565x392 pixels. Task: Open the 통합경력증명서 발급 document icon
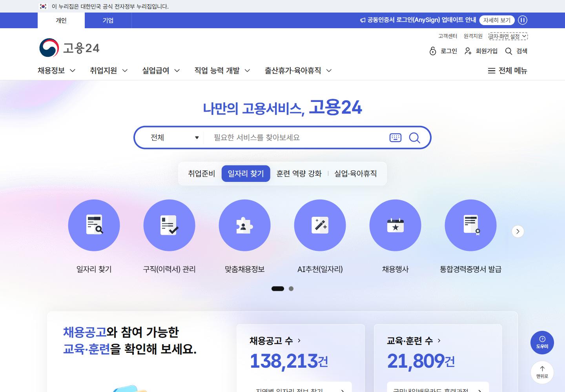(470, 225)
